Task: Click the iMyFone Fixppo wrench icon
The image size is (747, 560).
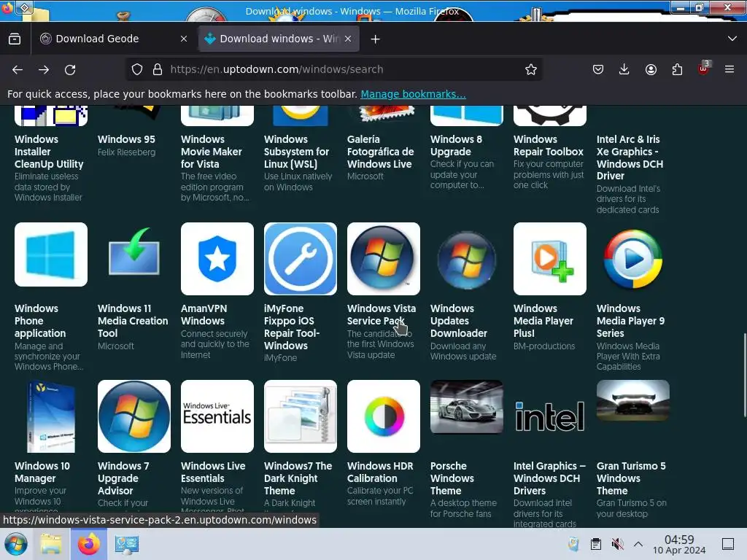Action: (x=300, y=259)
